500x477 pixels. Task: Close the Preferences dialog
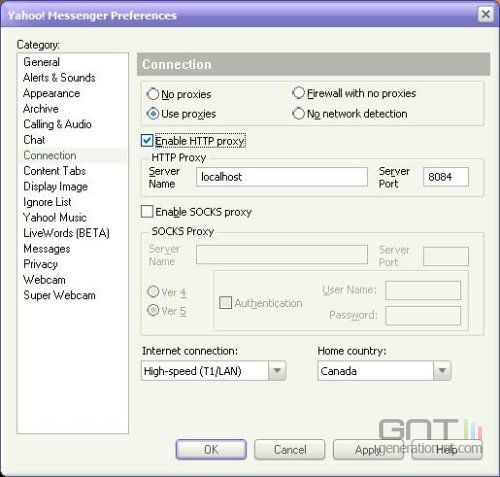[486, 14]
